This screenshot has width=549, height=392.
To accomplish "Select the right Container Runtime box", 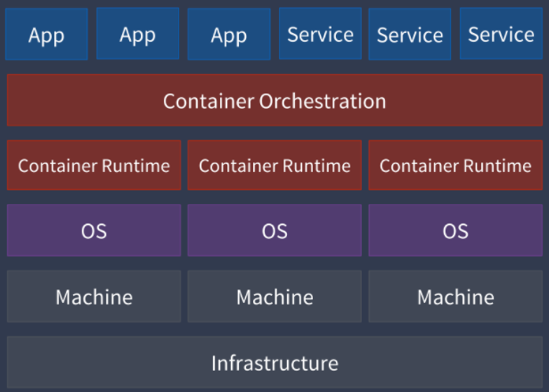I will point(455,166).
